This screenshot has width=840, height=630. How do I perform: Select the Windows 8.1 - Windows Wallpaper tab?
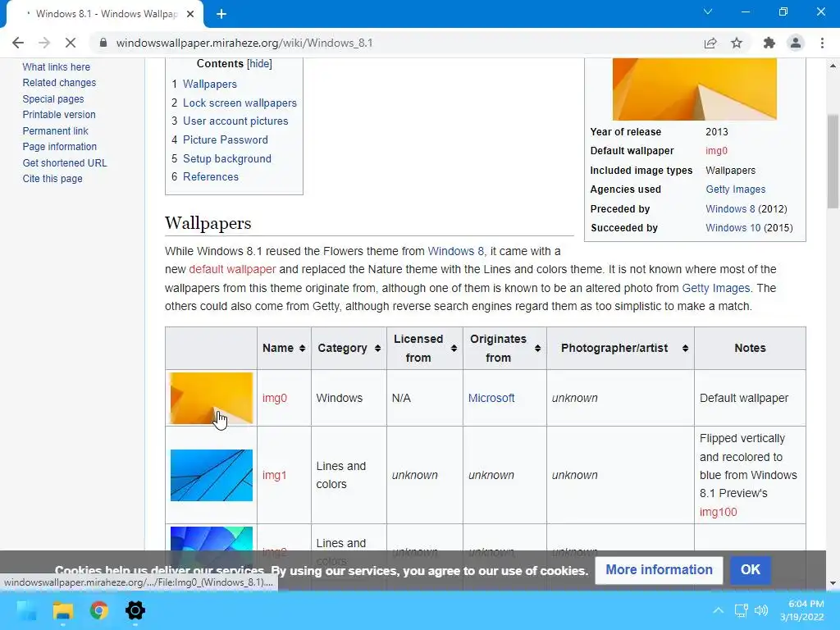(105, 14)
